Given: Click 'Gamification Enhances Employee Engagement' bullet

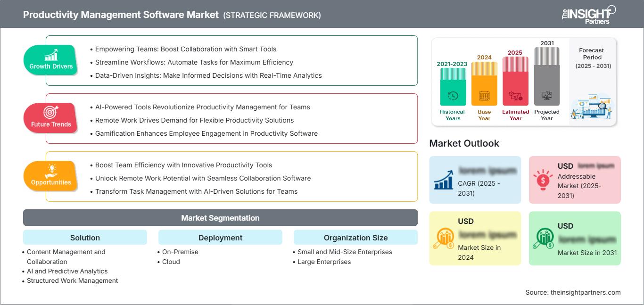Looking at the screenshot, I should pos(206,133).
